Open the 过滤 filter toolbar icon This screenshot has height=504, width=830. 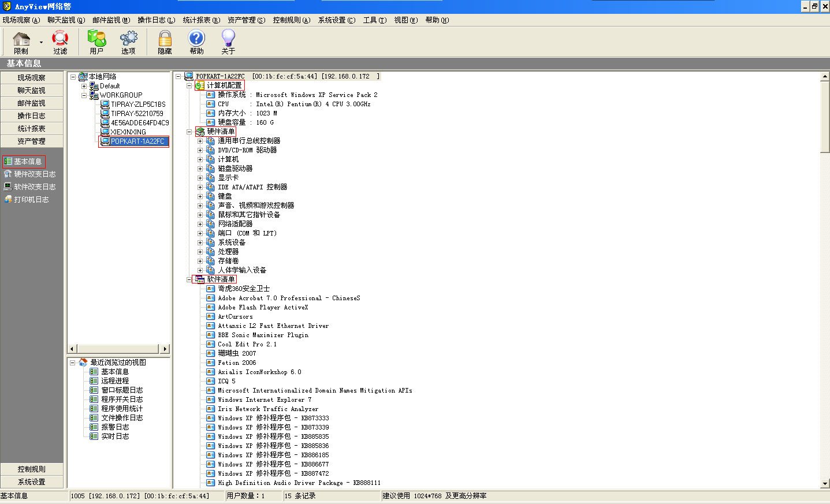(x=60, y=39)
